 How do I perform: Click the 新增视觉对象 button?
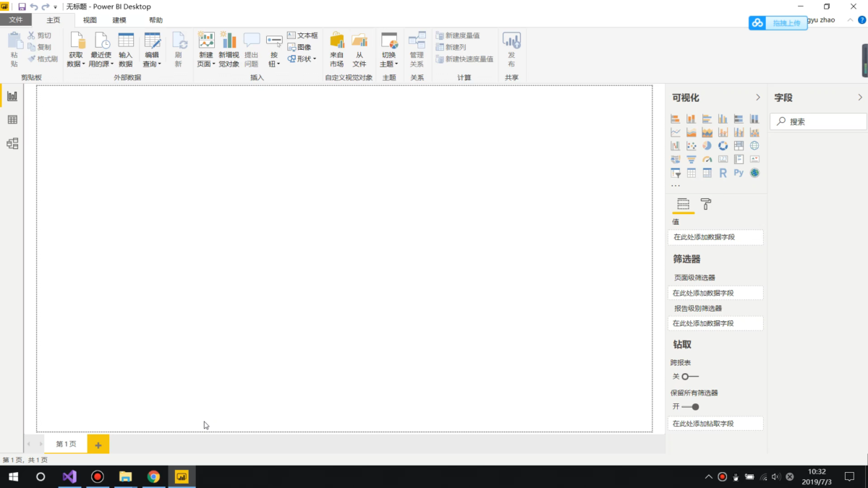[x=229, y=50]
